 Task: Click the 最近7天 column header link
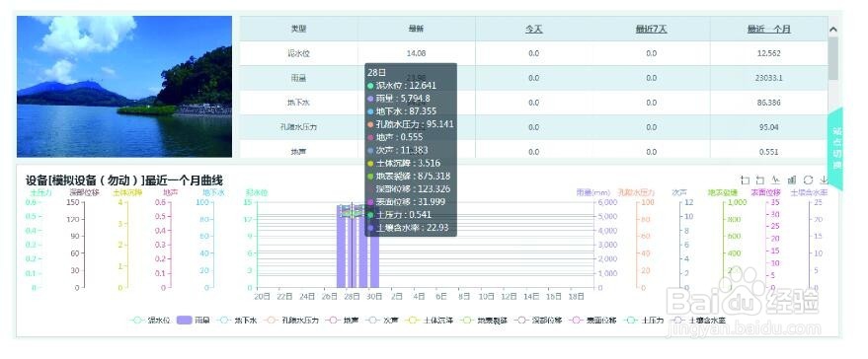point(651,29)
